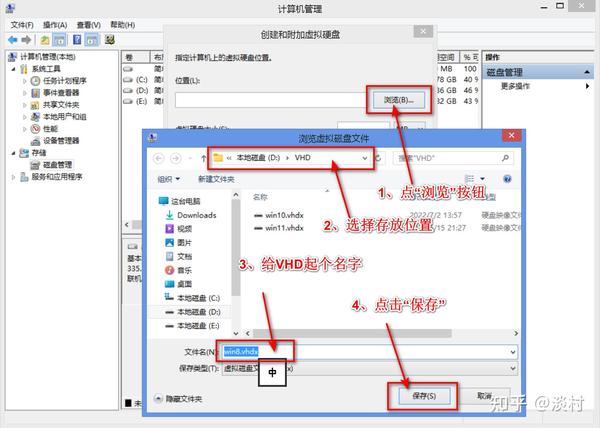Open the 文件(F) menu
Image resolution: width=600 pixels, height=428 pixels.
pos(22,25)
